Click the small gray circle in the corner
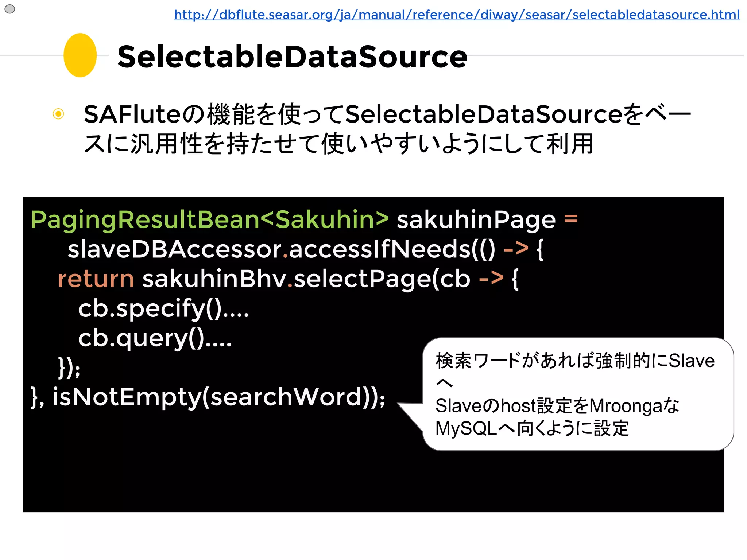The width and height of the screenshot is (747, 560). click(x=10, y=9)
